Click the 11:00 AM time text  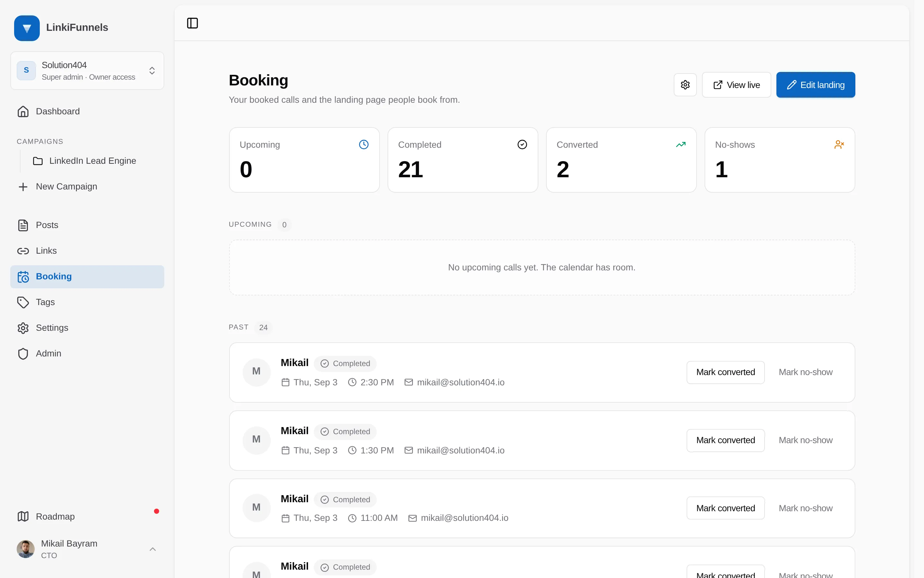(379, 518)
